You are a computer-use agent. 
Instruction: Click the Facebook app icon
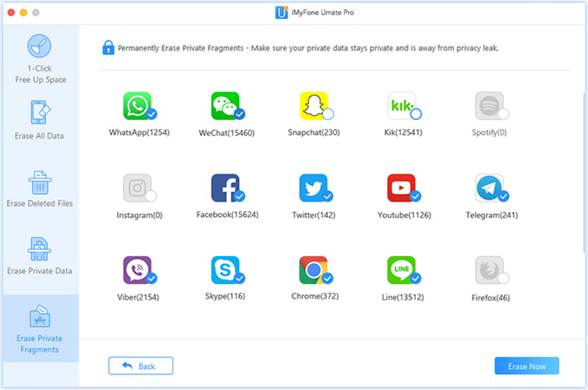coord(225,188)
